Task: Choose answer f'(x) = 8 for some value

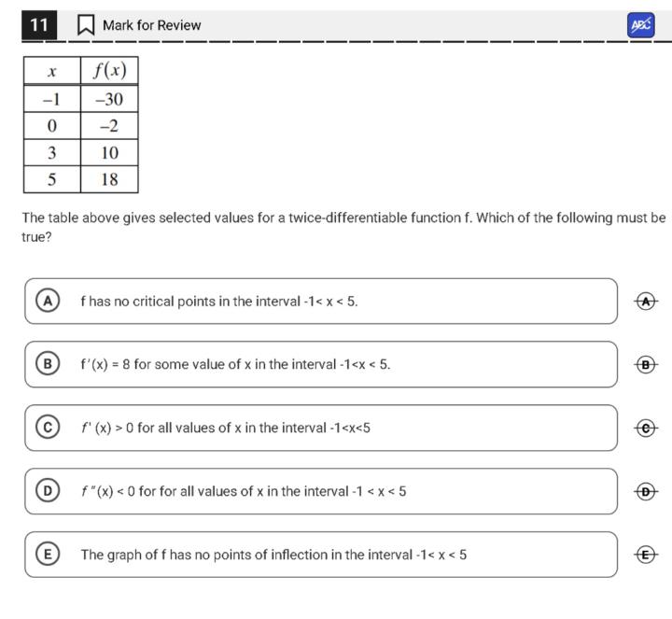Action: click(234, 365)
